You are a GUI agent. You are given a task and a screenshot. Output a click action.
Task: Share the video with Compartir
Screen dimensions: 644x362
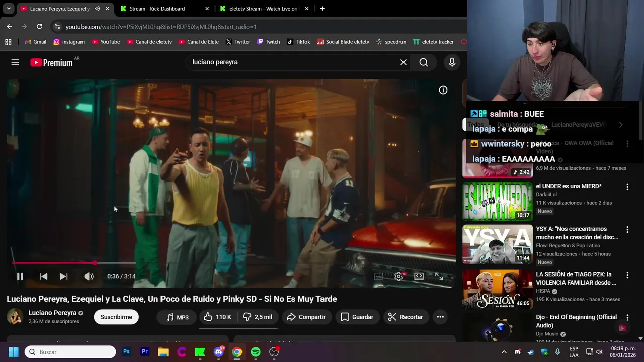coord(306,317)
